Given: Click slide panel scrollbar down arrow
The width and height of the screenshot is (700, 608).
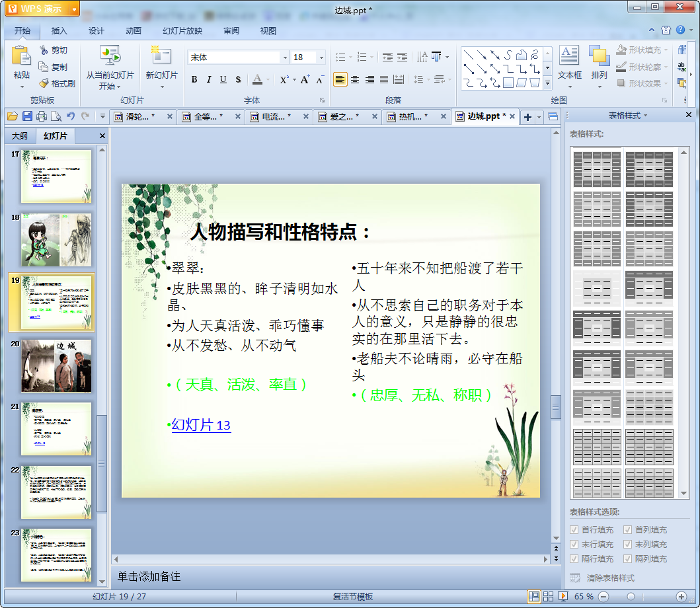Looking at the screenshot, I should [x=102, y=582].
